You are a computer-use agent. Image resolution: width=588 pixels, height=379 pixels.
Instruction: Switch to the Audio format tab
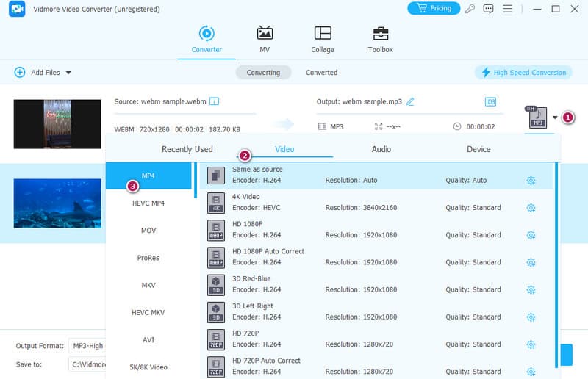[x=381, y=149]
